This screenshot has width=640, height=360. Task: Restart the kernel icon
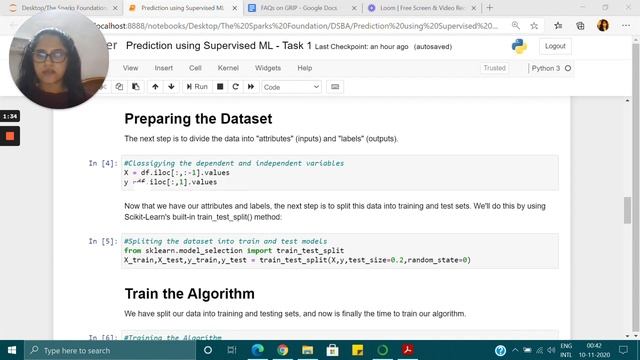(x=236, y=87)
